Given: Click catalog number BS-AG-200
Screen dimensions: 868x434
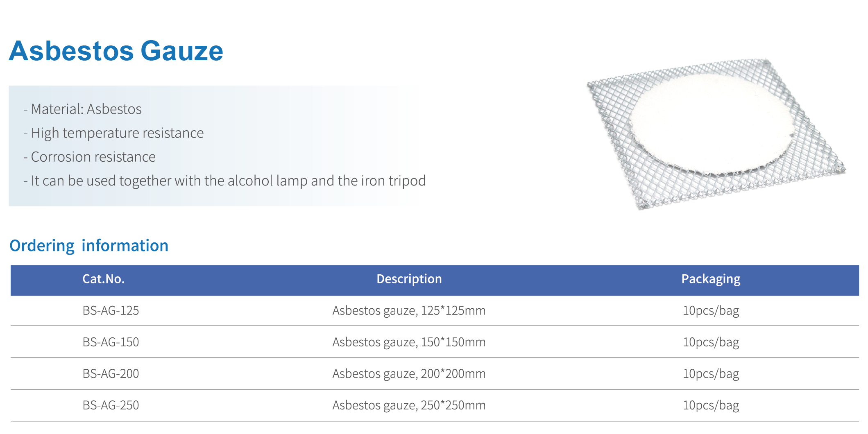Looking at the screenshot, I should 111,374.
